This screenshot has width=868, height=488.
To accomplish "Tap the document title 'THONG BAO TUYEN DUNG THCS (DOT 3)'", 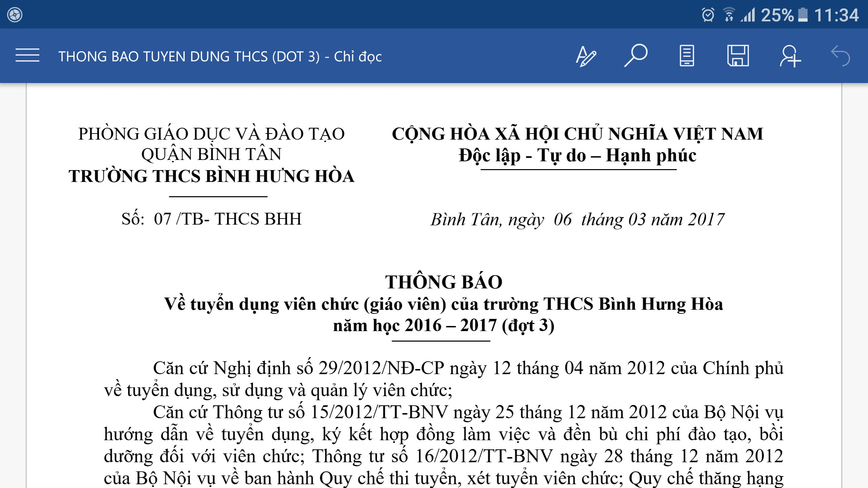I will coord(189,57).
